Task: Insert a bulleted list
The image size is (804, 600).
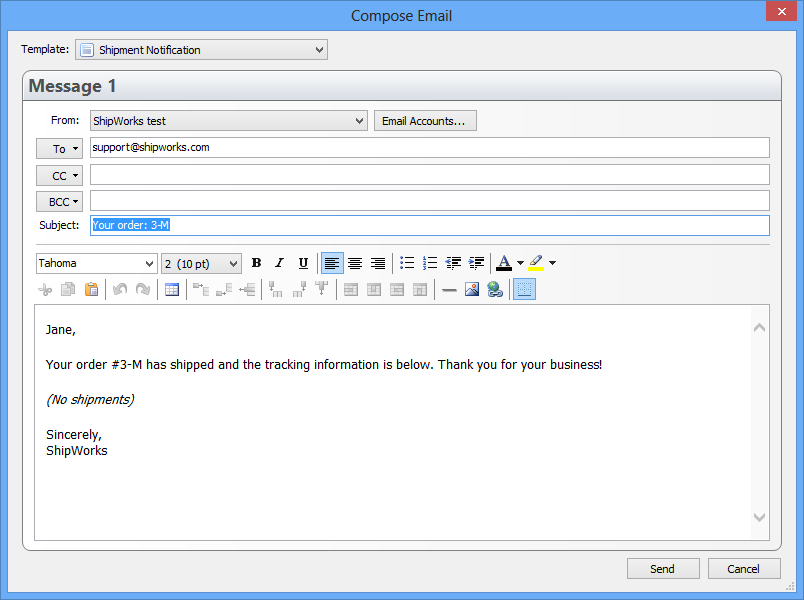Action: pyautogui.click(x=407, y=263)
